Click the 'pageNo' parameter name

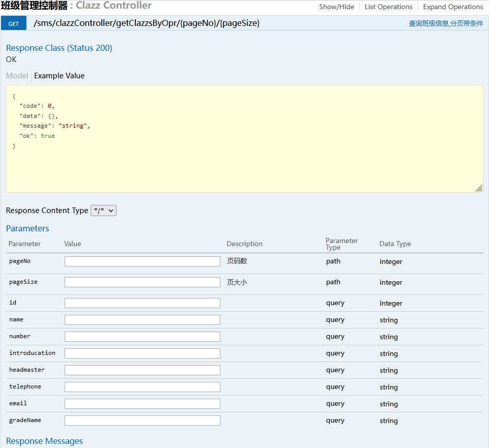[x=20, y=261]
